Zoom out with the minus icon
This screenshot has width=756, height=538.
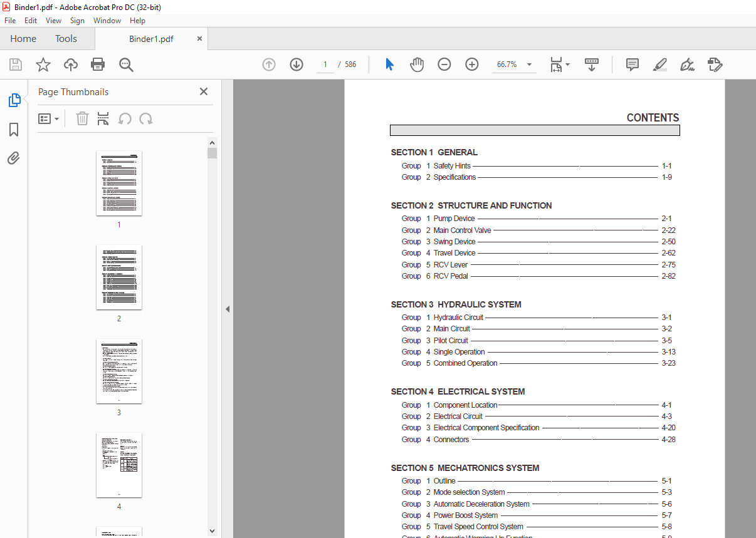pos(444,65)
